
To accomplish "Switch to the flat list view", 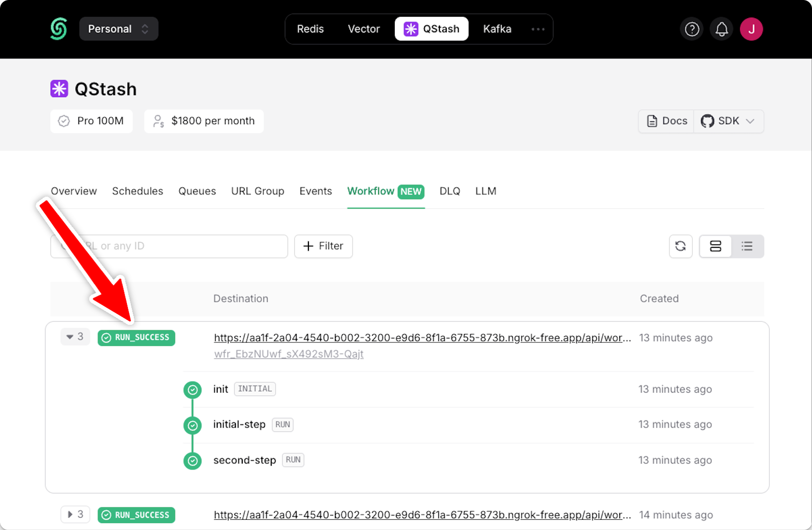I will (x=747, y=246).
